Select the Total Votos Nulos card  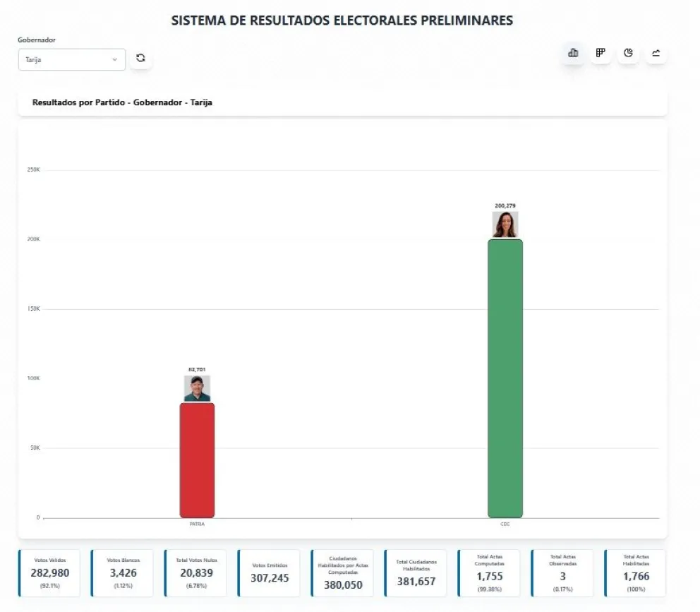point(196,572)
